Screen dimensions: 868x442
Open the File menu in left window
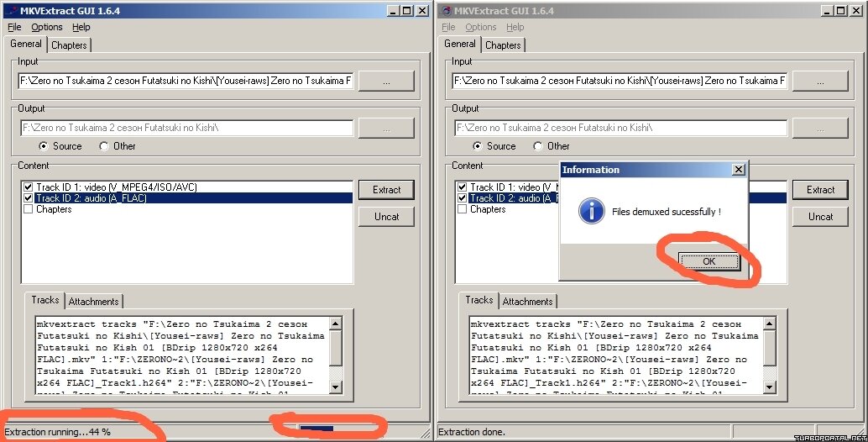pos(14,27)
